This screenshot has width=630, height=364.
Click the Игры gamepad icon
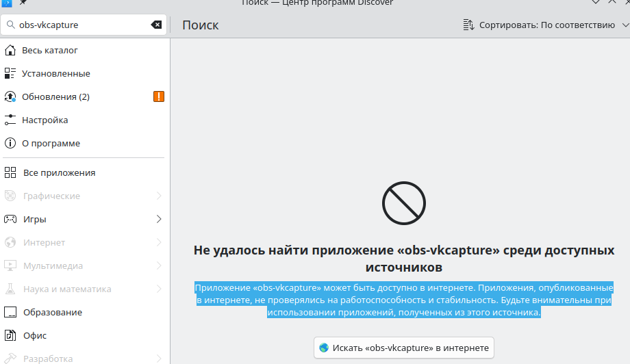pyautogui.click(x=10, y=219)
